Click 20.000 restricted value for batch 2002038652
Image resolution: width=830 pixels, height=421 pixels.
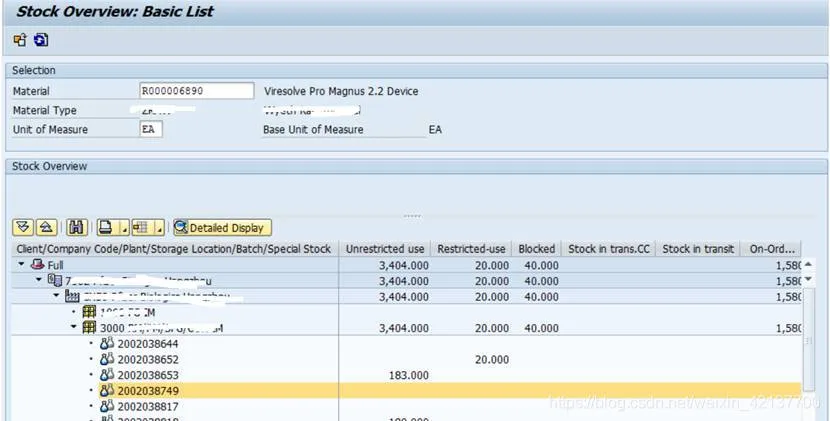click(x=492, y=360)
